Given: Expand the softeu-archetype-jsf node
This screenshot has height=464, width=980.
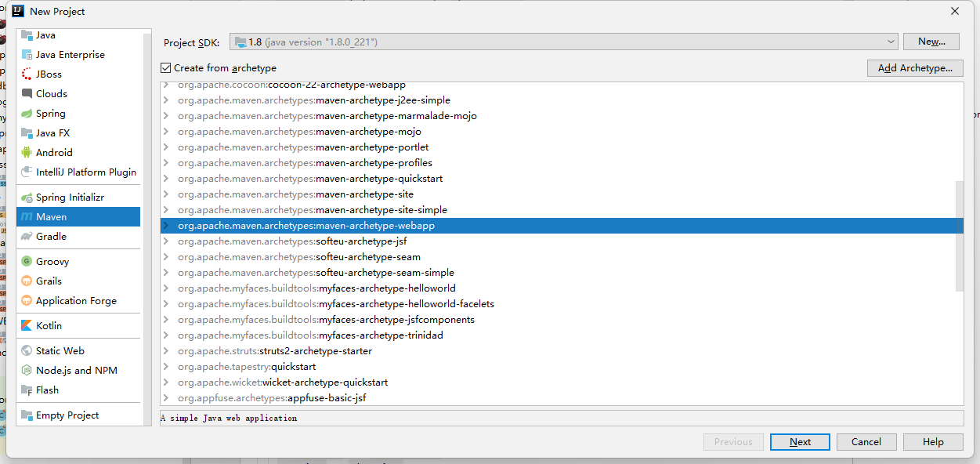Looking at the screenshot, I should tap(165, 241).
